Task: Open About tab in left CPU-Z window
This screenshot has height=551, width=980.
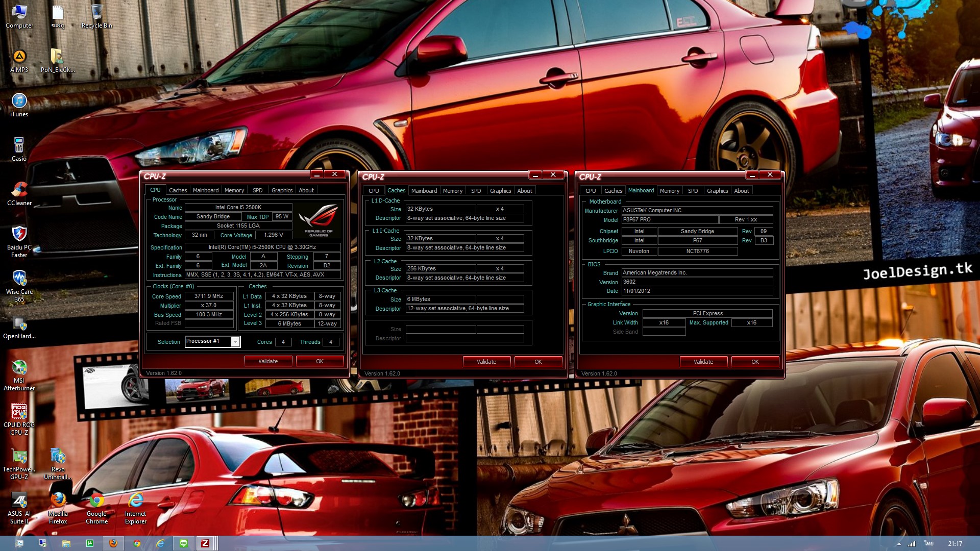Action: [306, 190]
